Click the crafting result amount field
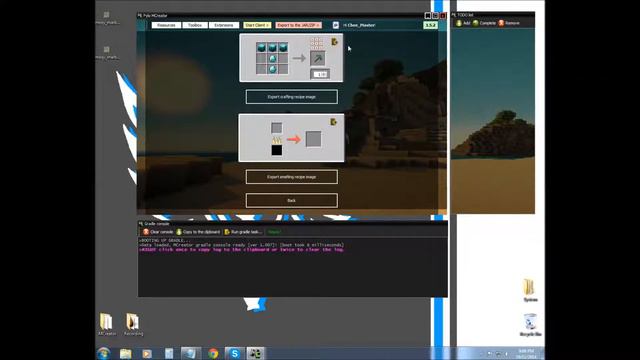 tap(320, 74)
